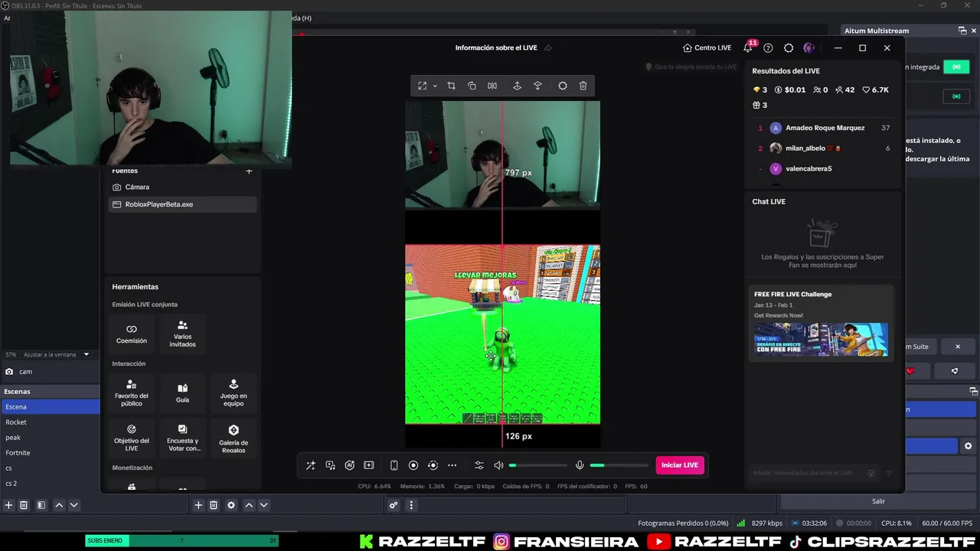
Task: Open Encuesta y Votar tool
Action: (182, 438)
